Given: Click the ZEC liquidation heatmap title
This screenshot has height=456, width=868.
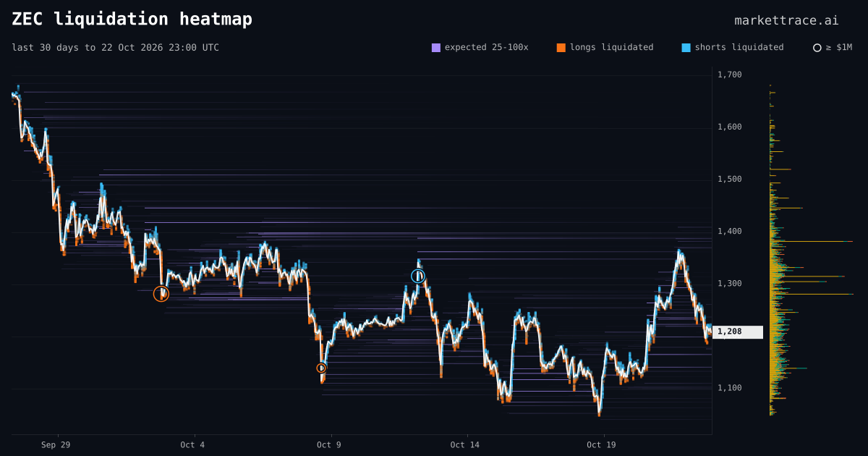Looking at the screenshot, I should click(132, 19).
